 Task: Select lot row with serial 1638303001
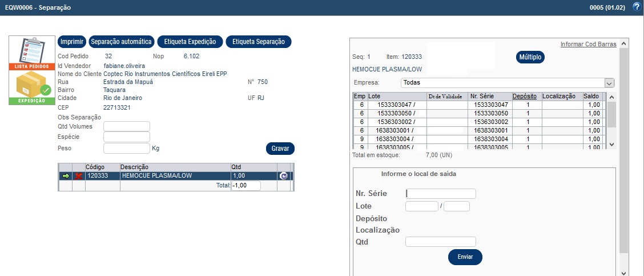coord(488,130)
